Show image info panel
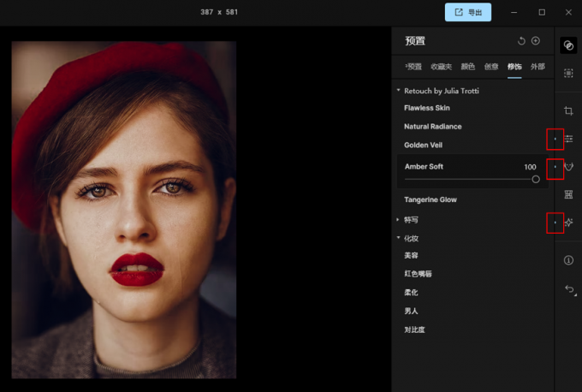 pyautogui.click(x=568, y=260)
